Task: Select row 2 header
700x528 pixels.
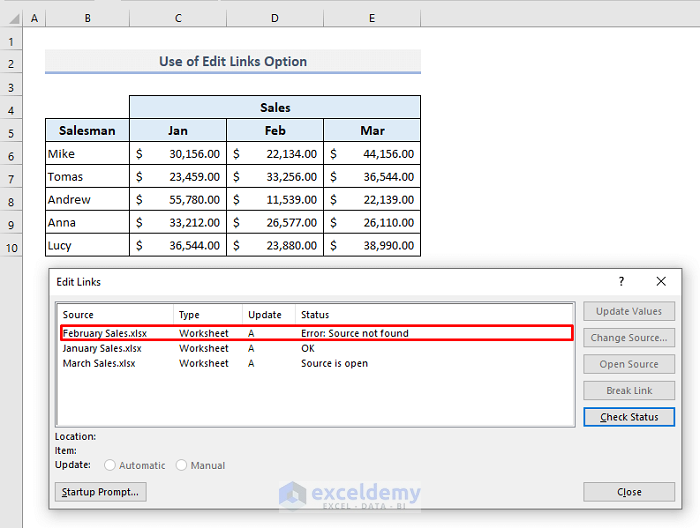Action: click(11, 64)
